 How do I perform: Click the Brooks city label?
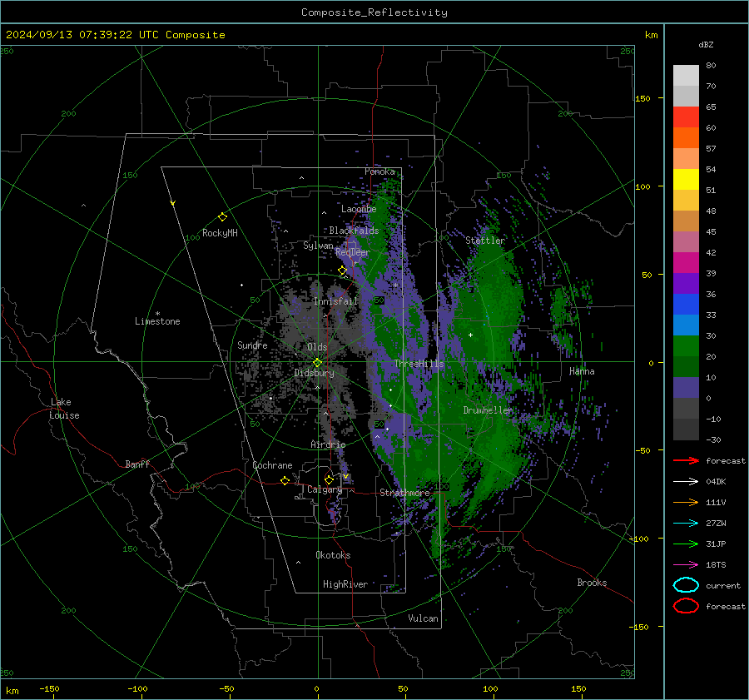(592, 583)
